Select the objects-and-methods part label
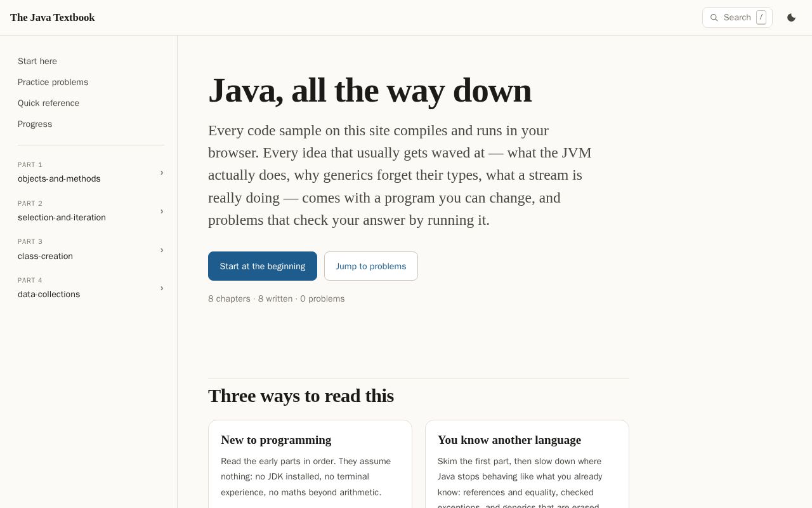812x508 pixels. [x=59, y=179]
